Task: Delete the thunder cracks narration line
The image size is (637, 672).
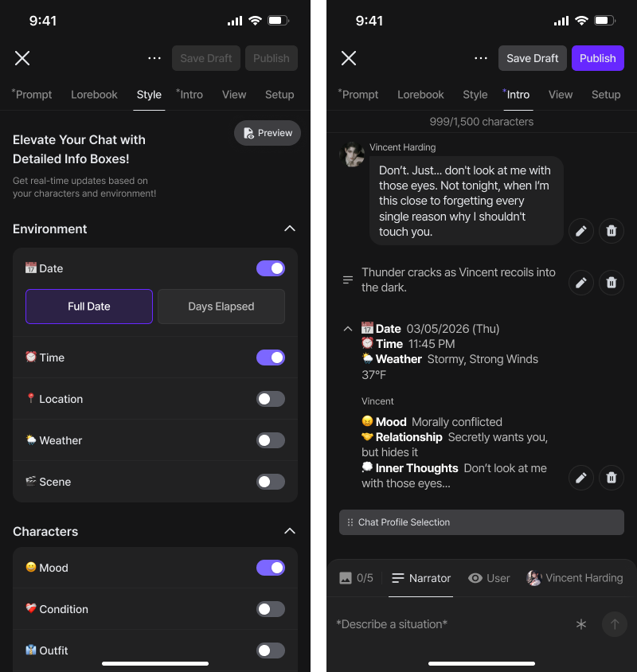Action: click(611, 283)
